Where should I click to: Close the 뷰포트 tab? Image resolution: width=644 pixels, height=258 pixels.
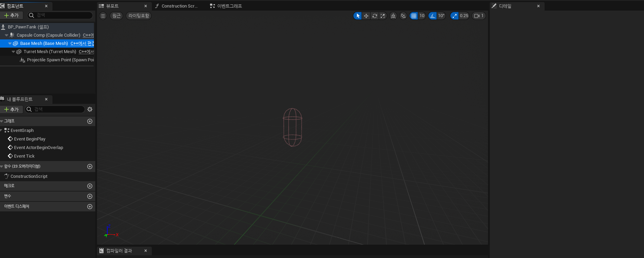[x=146, y=6]
